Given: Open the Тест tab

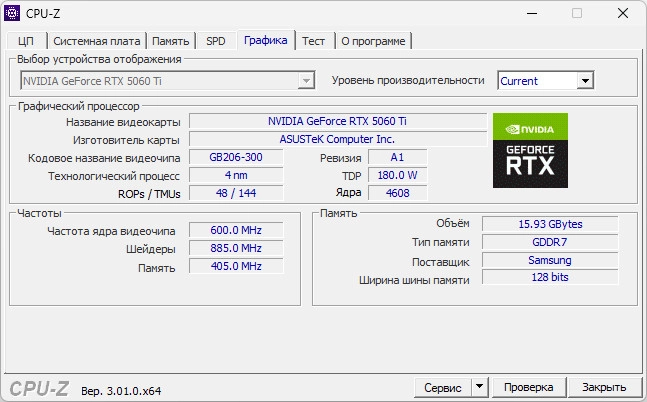Looking at the screenshot, I should click(313, 41).
